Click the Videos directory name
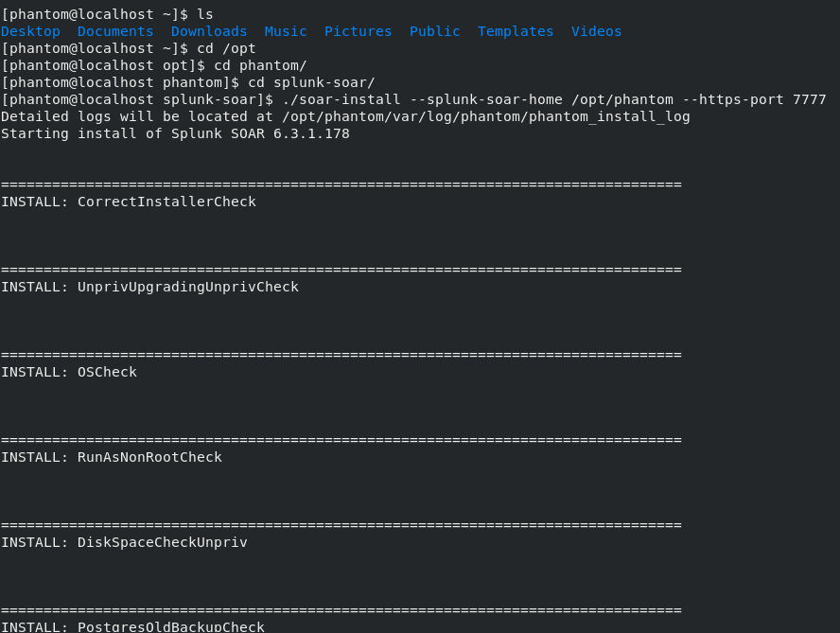This screenshot has width=840, height=633. [x=596, y=31]
